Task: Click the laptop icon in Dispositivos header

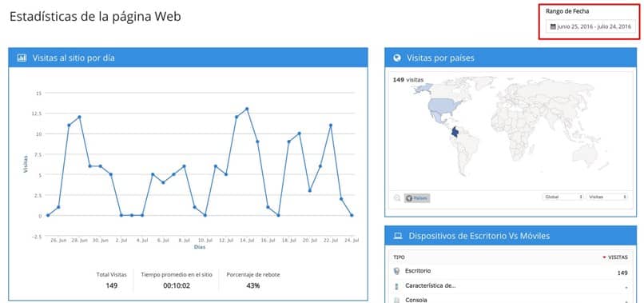Action: tap(398, 236)
